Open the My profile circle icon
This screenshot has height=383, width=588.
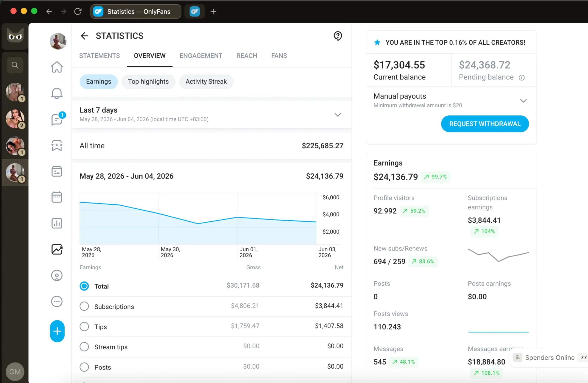[57, 275]
